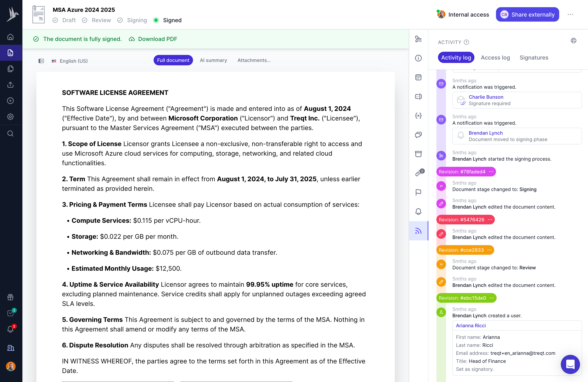Open the calendar dates panel icon

[418, 78]
